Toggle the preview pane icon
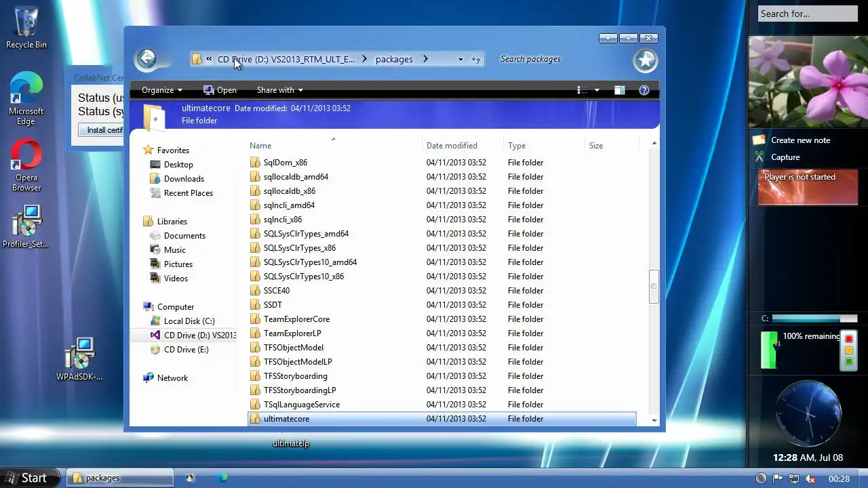The image size is (868, 488). 619,90
